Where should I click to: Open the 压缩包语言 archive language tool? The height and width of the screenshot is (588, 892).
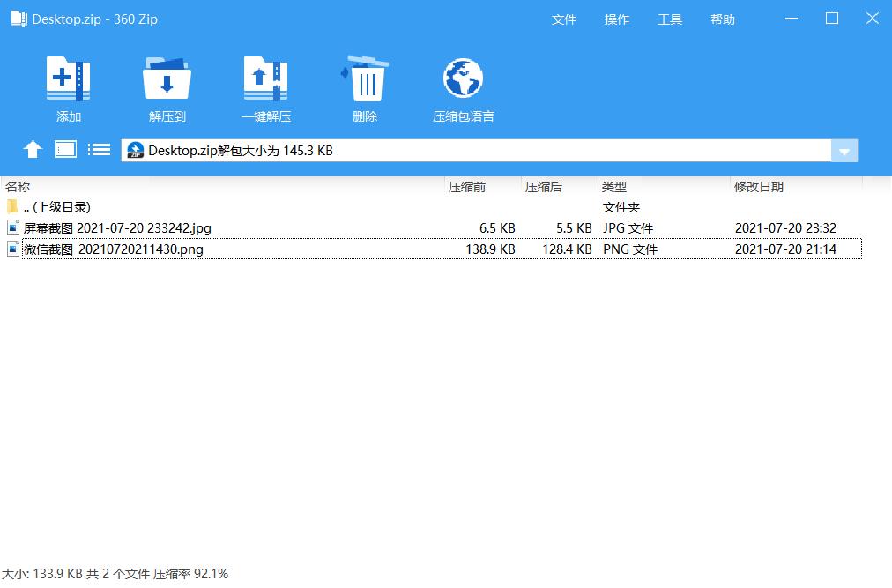point(463,86)
